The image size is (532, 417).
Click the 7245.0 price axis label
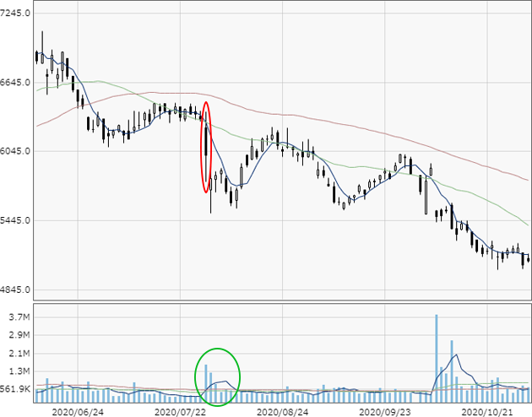(x=15, y=13)
